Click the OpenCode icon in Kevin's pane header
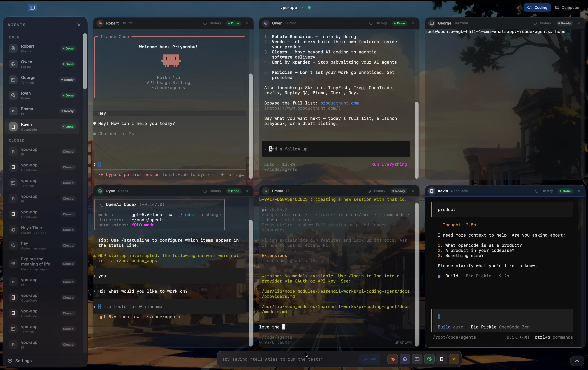The height and width of the screenshot is (370, 588). tap(432, 191)
